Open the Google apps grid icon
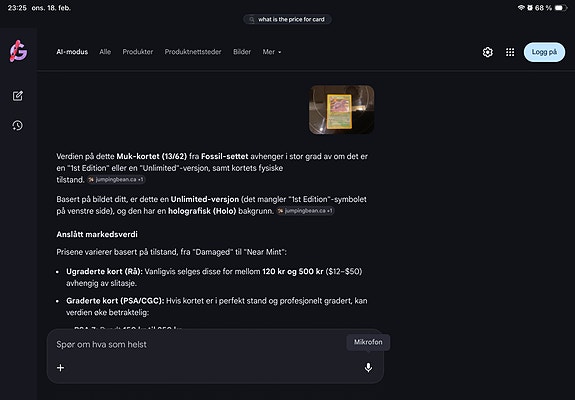This screenshot has height=400, width=575. coord(510,52)
